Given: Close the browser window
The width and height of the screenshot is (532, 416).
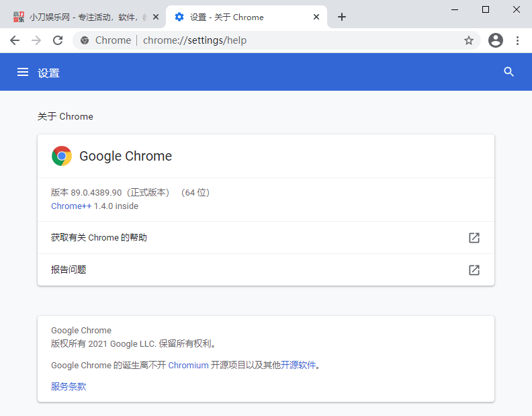Looking at the screenshot, I should [517, 9].
